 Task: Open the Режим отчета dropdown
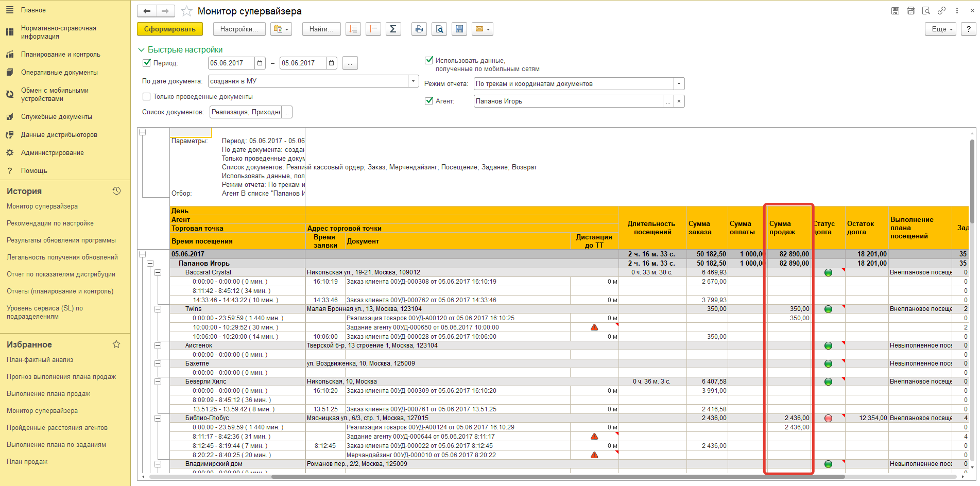[679, 84]
